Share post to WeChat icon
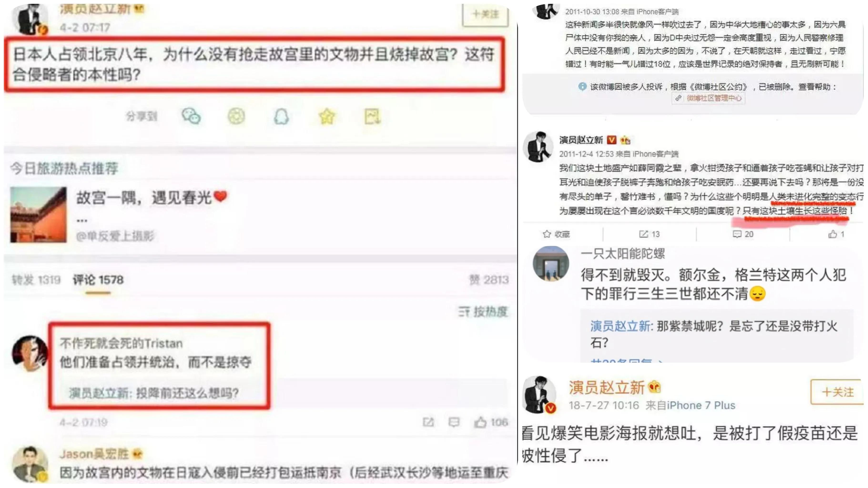Screen dimensions: 868x488 tap(191, 117)
